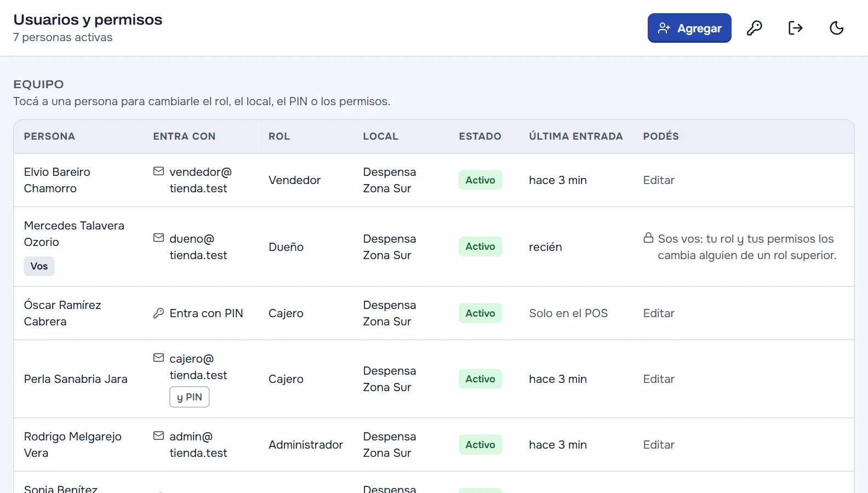Viewport: 868px width, 493px height.
Task: Click the LOCAL column header
Action: coord(381,136)
